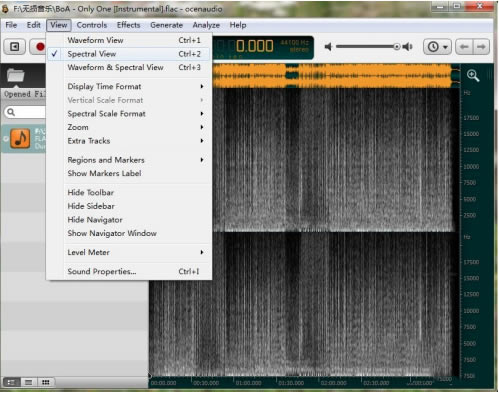Click the orange navigator waveform overview
The height and width of the screenshot is (394, 499).
pyautogui.click(x=337, y=76)
